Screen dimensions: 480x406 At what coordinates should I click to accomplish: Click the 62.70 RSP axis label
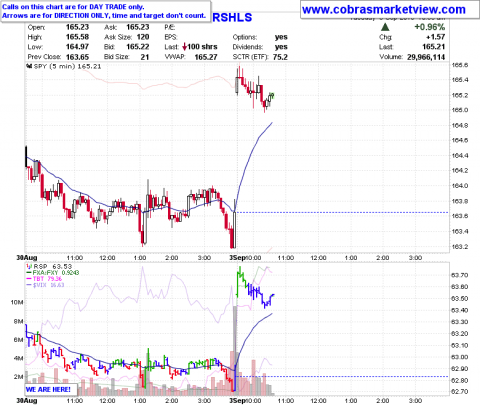click(x=459, y=391)
